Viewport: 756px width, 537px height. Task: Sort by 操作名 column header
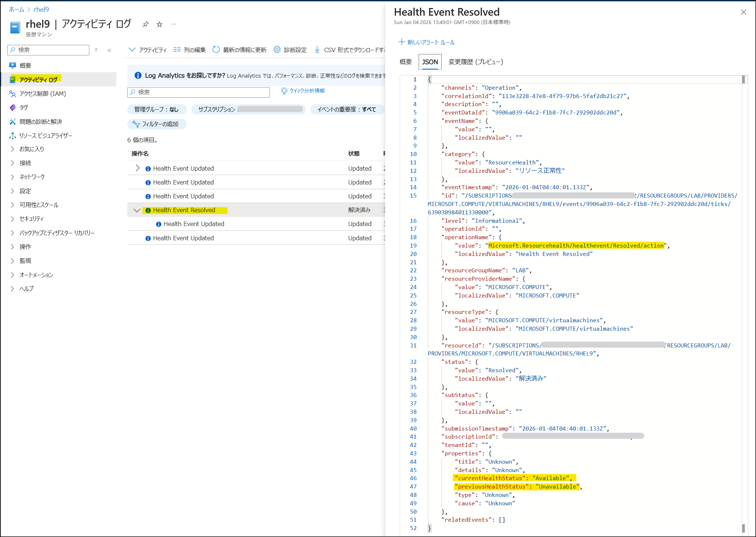140,153
